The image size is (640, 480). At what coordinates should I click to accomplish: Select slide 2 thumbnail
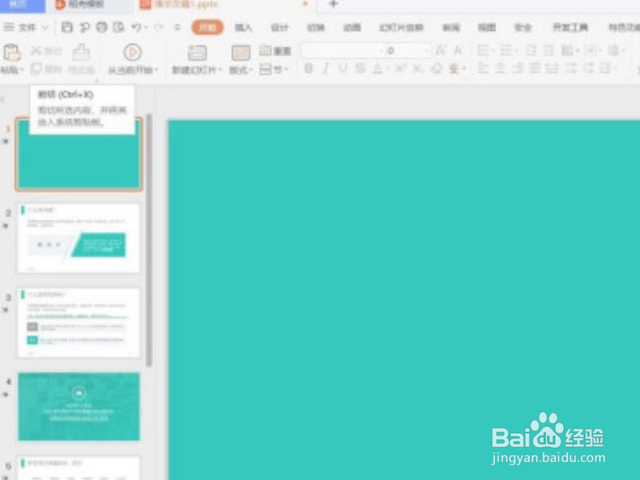(79, 238)
